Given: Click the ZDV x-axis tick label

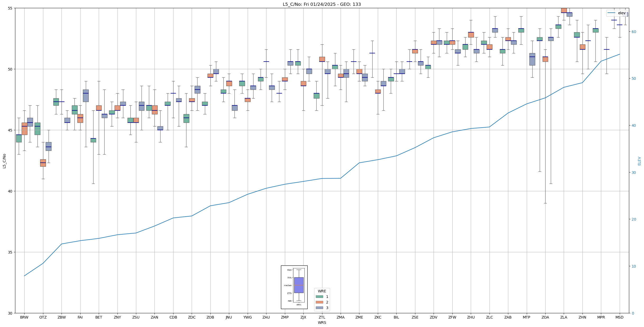Looking at the screenshot, I should [433, 317].
